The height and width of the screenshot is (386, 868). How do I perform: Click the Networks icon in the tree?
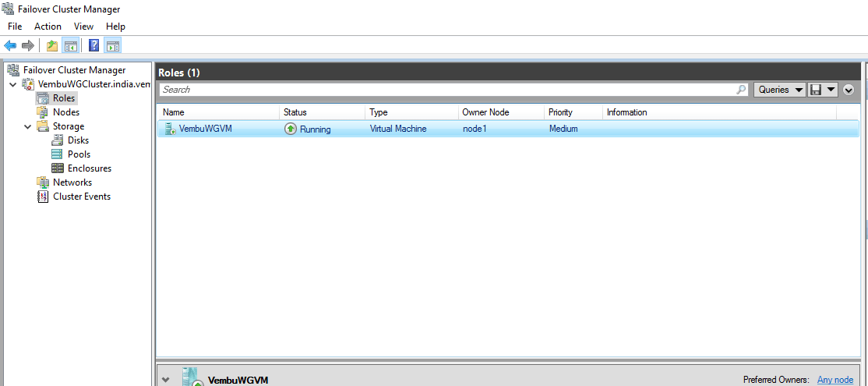click(x=43, y=182)
